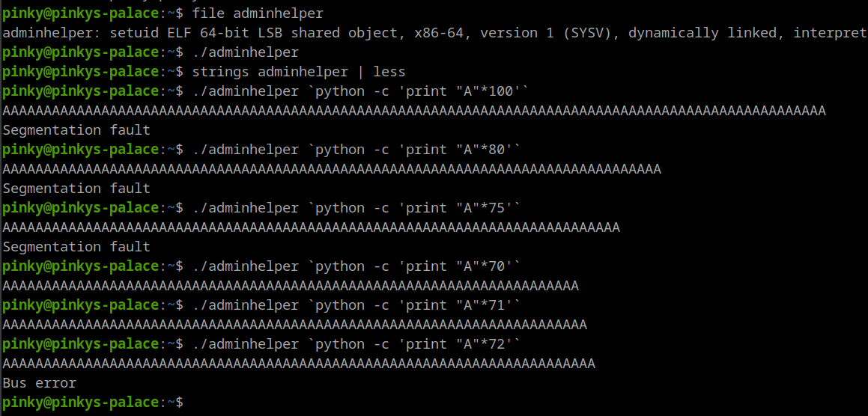Click the A's output under the *70 command
Viewport: 868px width, 416px height.
pyautogui.click(x=291, y=286)
